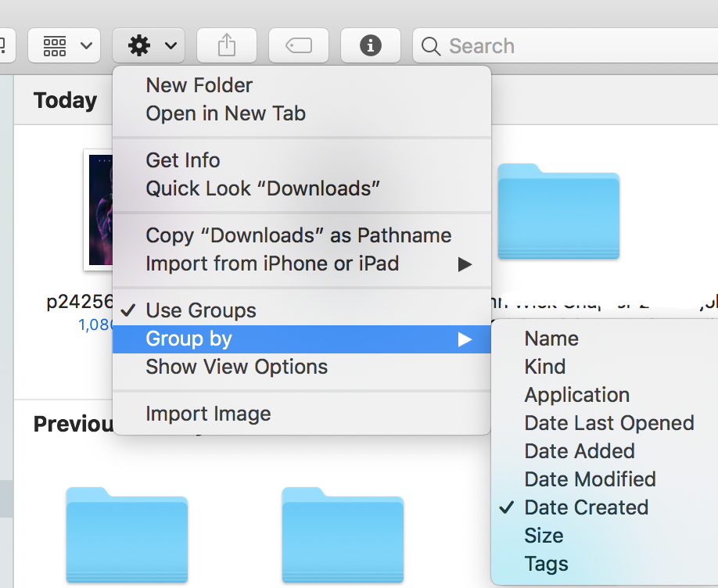Image resolution: width=718 pixels, height=588 pixels.
Task: Group by Date Modified
Action: (605, 479)
